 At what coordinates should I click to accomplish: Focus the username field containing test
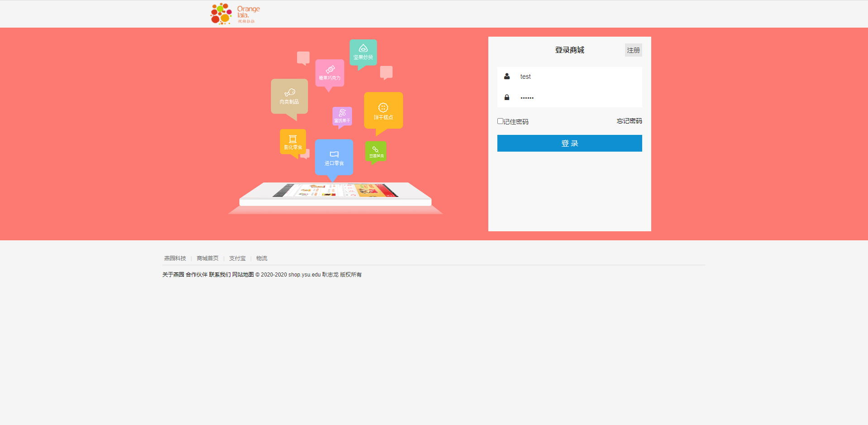point(579,76)
